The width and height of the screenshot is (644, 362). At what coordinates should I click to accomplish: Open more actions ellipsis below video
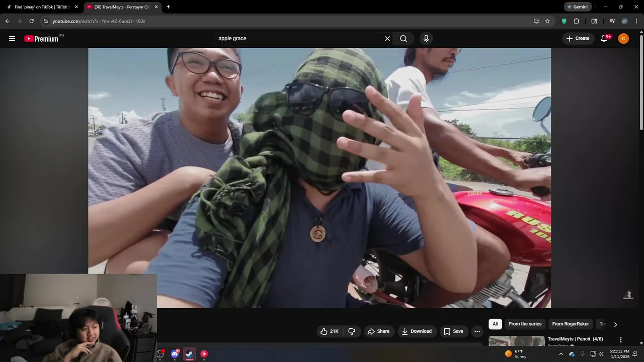point(477,331)
